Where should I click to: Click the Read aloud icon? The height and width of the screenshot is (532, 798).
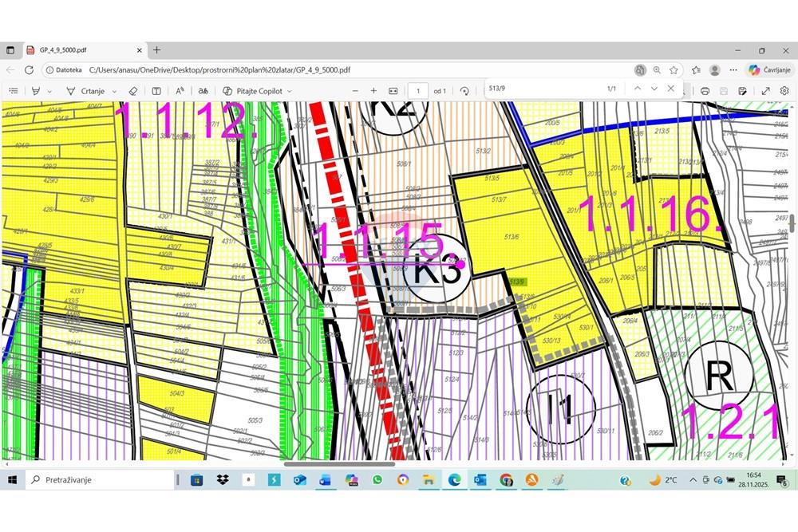pyautogui.click(x=180, y=91)
